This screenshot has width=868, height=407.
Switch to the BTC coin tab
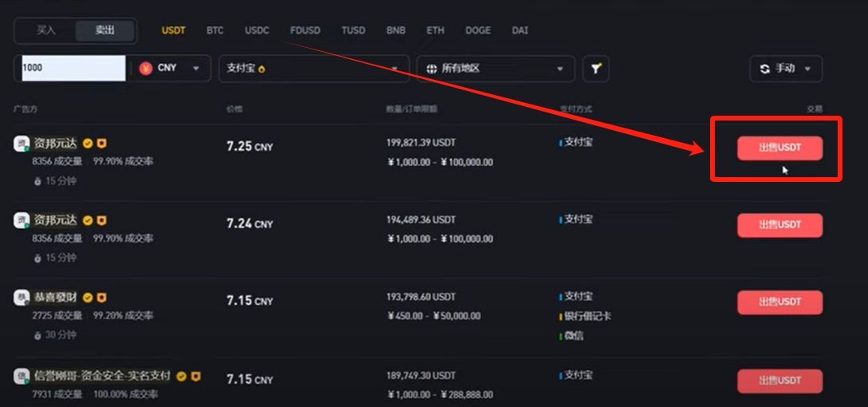(x=215, y=30)
